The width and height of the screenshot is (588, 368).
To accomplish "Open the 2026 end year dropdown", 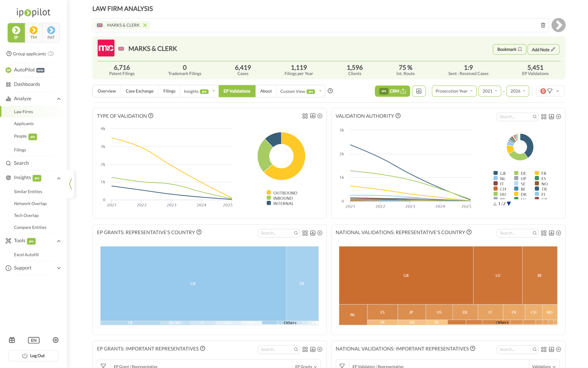I will point(517,91).
